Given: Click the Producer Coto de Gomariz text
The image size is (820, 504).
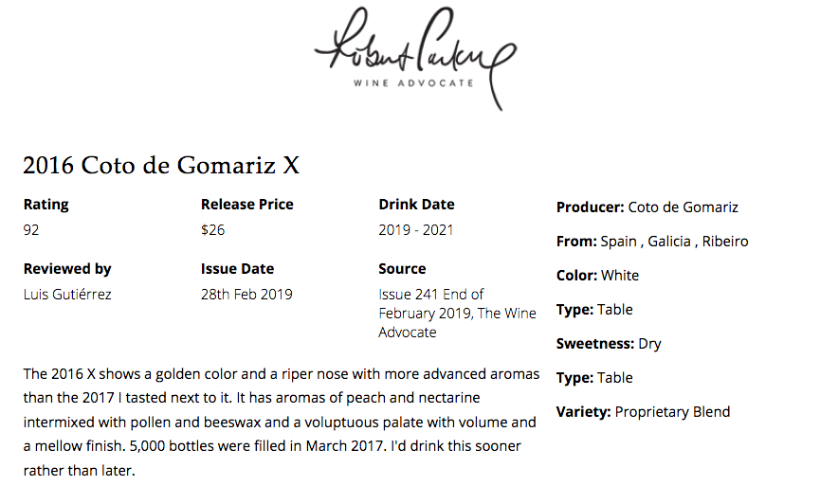Looking at the screenshot, I should 683,207.
